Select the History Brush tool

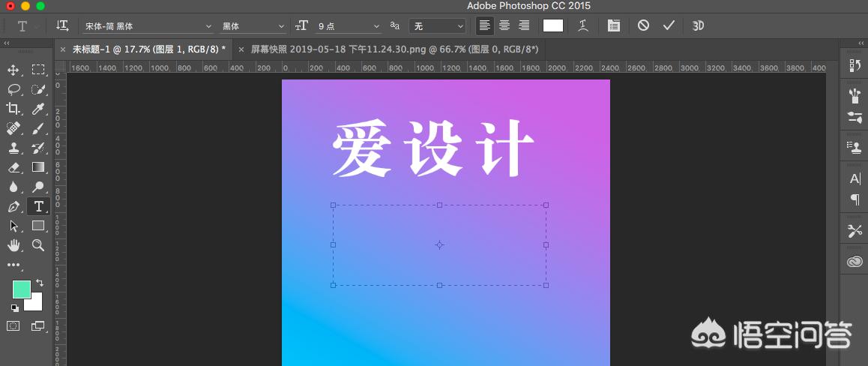pos(38,148)
